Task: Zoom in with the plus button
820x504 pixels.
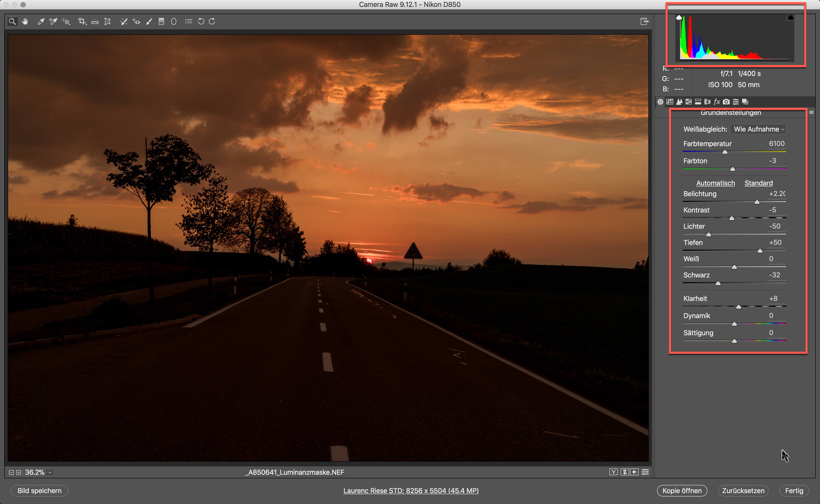Action: 19,472
